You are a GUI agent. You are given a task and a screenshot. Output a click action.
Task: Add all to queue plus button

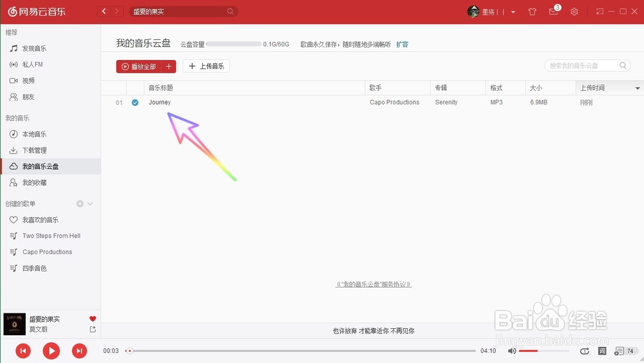[169, 66]
